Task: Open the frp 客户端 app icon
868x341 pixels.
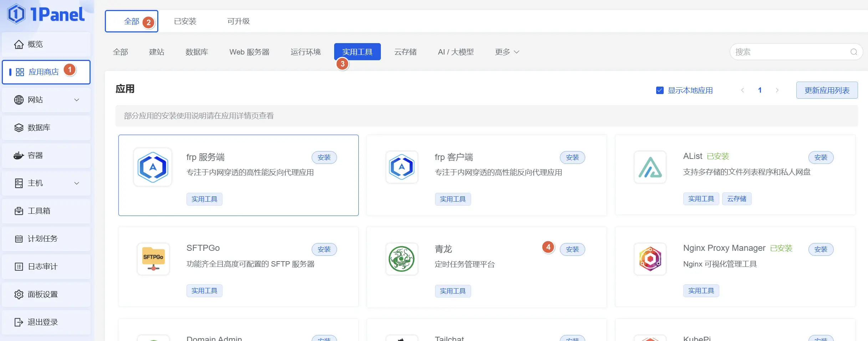Action: coord(402,167)
